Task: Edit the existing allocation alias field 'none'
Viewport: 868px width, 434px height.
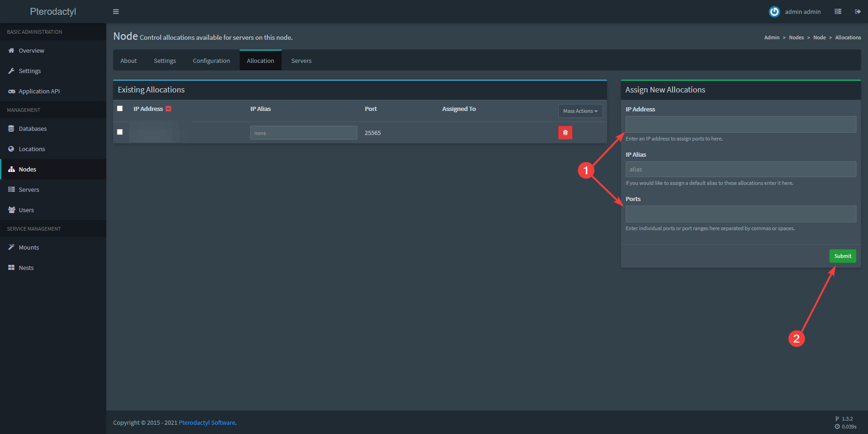Action: click(x=304, y=133)
